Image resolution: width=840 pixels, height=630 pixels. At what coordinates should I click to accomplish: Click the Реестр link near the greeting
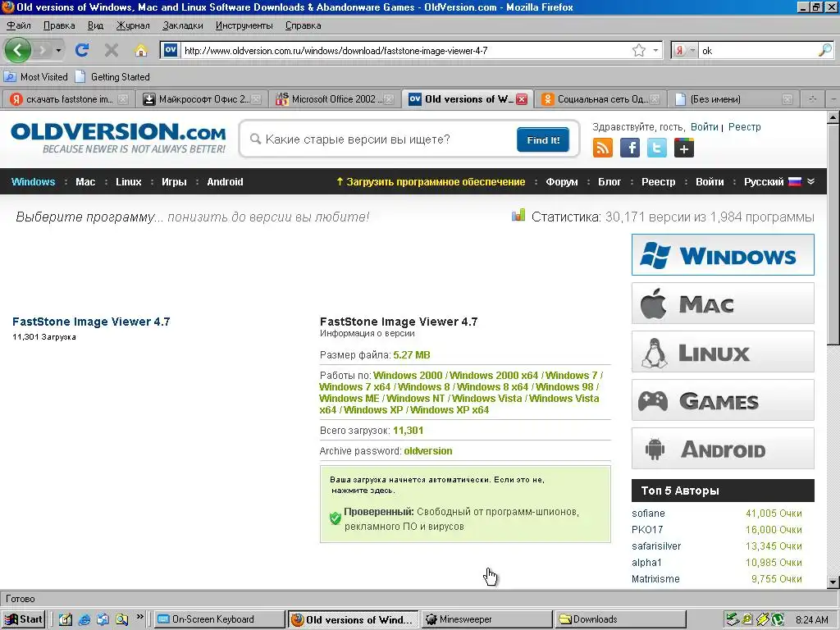[744, 127]
